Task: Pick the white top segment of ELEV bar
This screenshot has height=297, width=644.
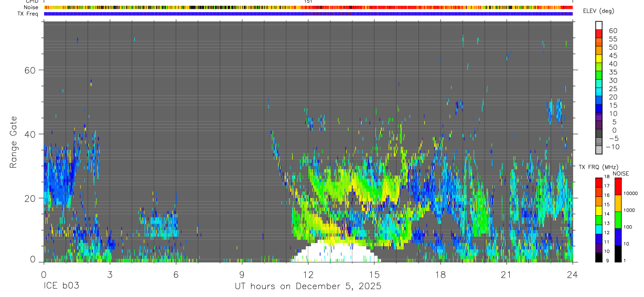Action: pyautogui.click(x=599, y=24)
